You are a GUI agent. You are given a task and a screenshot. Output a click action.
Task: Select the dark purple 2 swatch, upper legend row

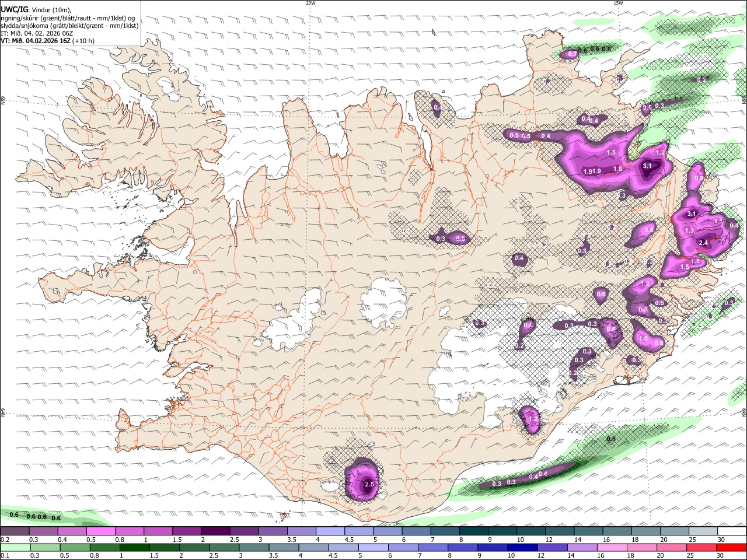215,531
